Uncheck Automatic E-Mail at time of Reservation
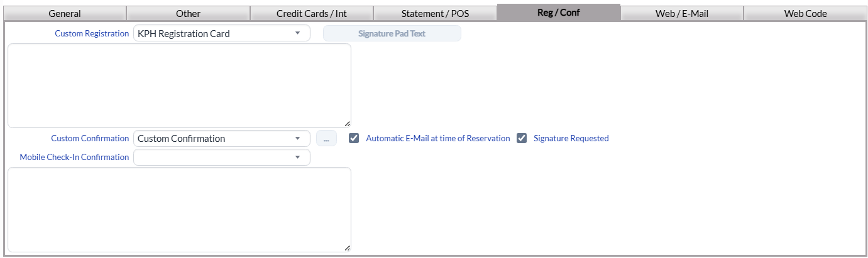This screenshot has height=258, width=868. (x=354, y=139)
